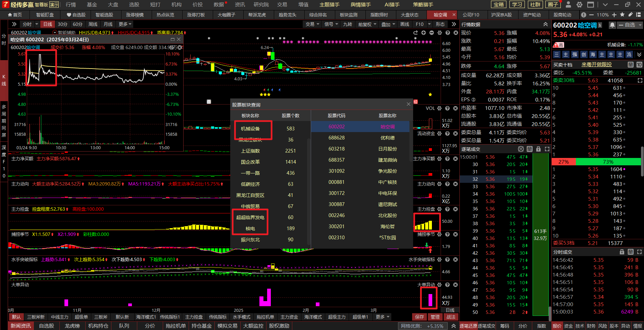Click the 战法 button

click(451, 317)
